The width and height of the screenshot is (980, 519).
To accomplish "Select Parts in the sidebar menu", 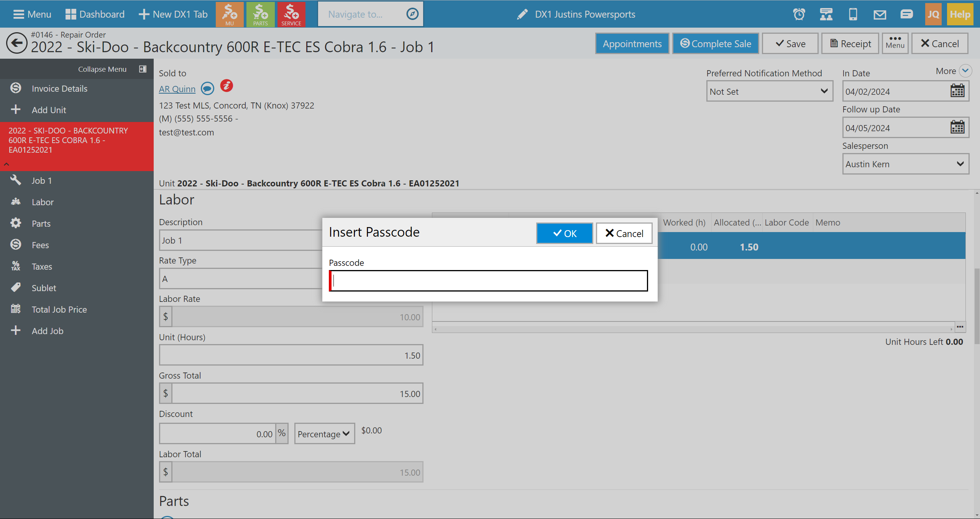I will click(x=41, y=224).
